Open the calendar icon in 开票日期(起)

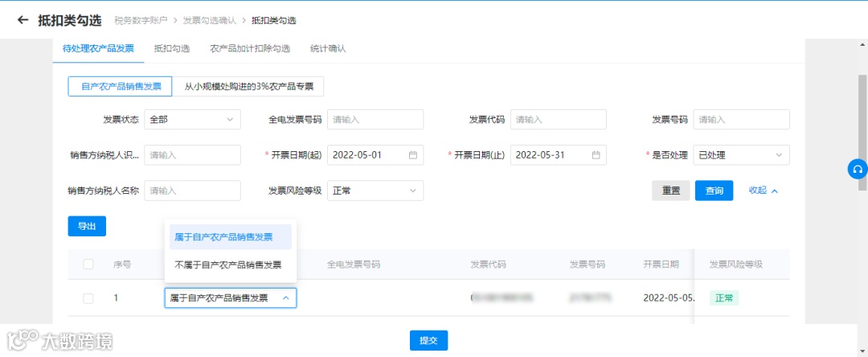point(412,155)
